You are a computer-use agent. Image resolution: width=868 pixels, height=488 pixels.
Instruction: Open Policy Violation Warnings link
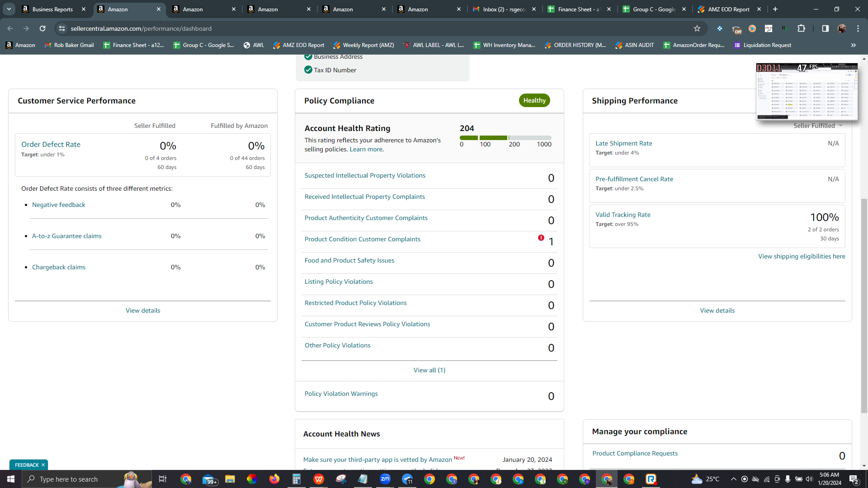coord(341,394)
